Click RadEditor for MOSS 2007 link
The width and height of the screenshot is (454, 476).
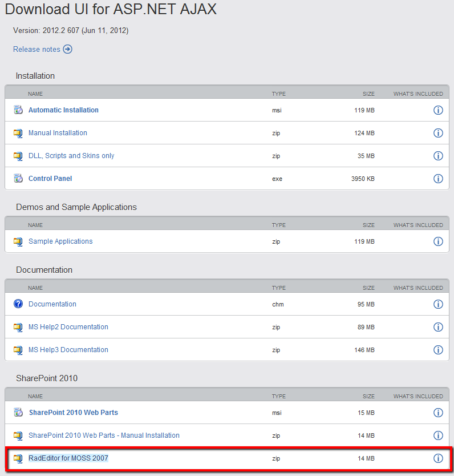[x=68, y=458]
